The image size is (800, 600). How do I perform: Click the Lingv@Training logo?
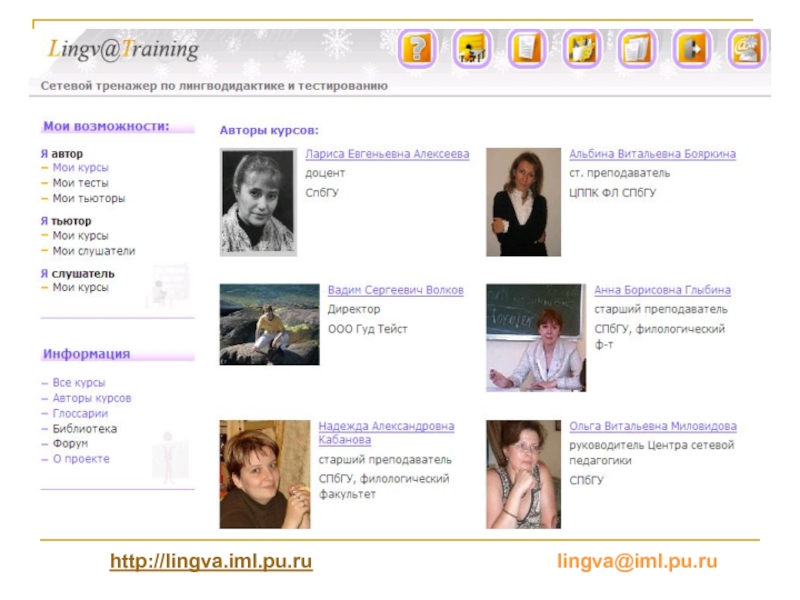click(x=123, y=50)
